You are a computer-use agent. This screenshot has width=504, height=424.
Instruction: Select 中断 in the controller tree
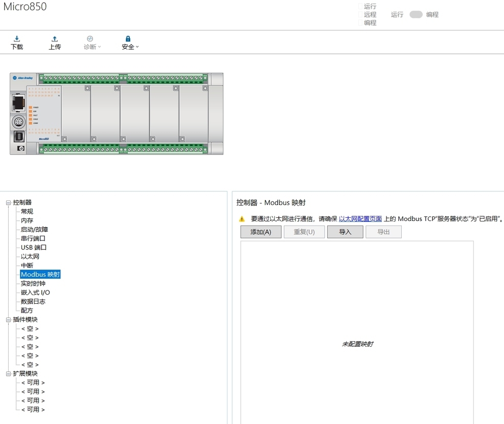[27, 265]
